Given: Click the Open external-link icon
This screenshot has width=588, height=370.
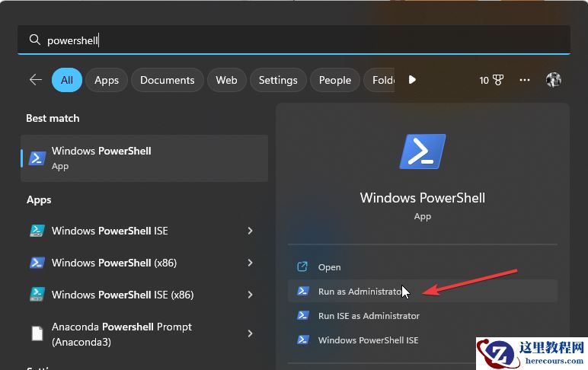Looking at the screenshot, I should [302, 266].
